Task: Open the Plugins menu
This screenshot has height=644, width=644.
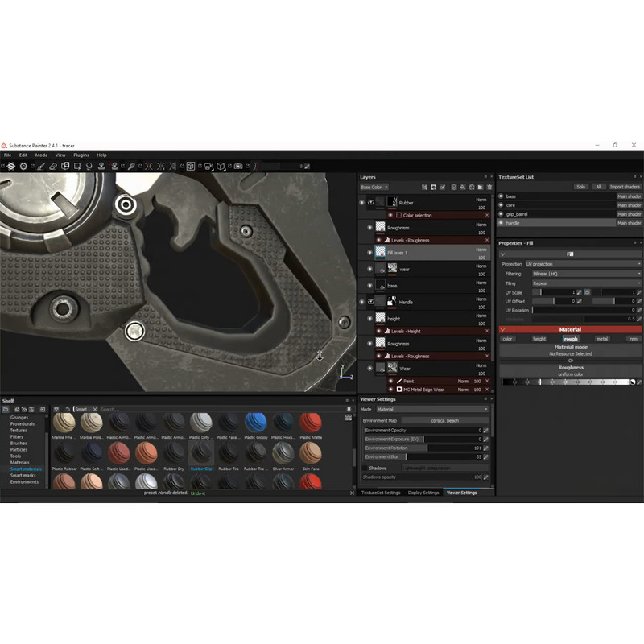Action: tap(81, 155)
